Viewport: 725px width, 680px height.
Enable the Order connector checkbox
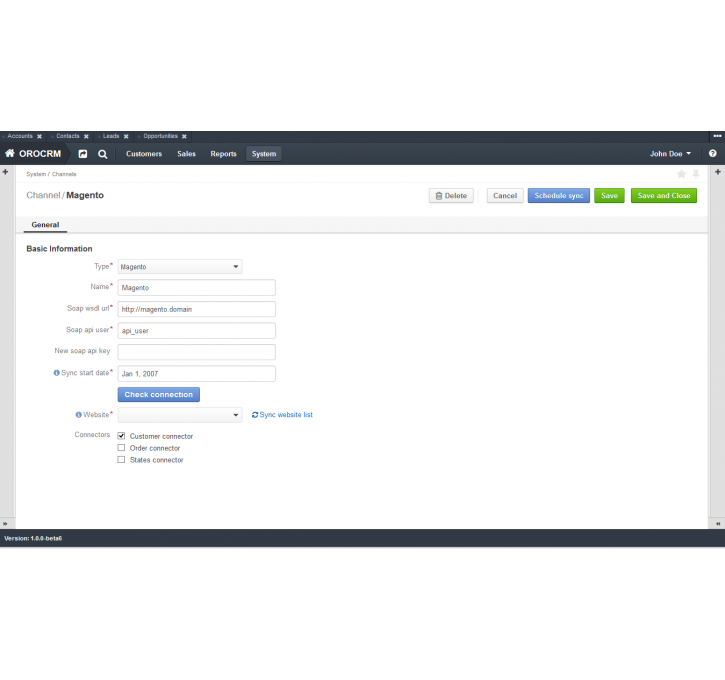pyautogui.click(x=121, y=447)
